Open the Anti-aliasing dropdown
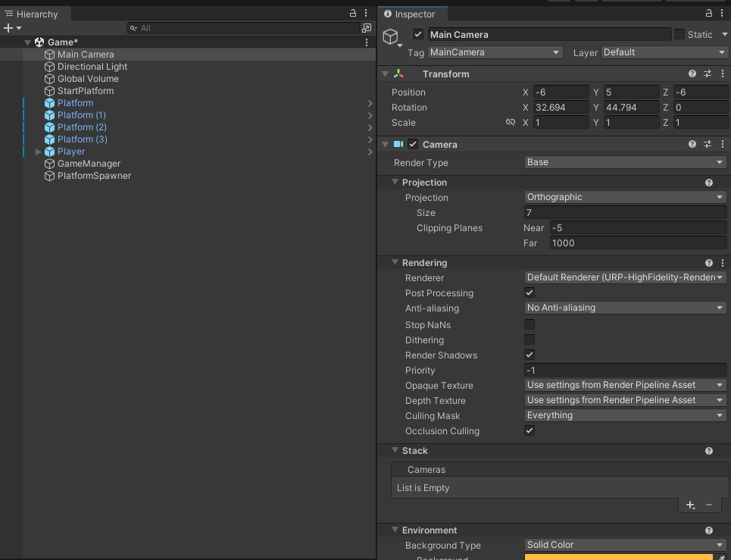 tap(625, 308)
